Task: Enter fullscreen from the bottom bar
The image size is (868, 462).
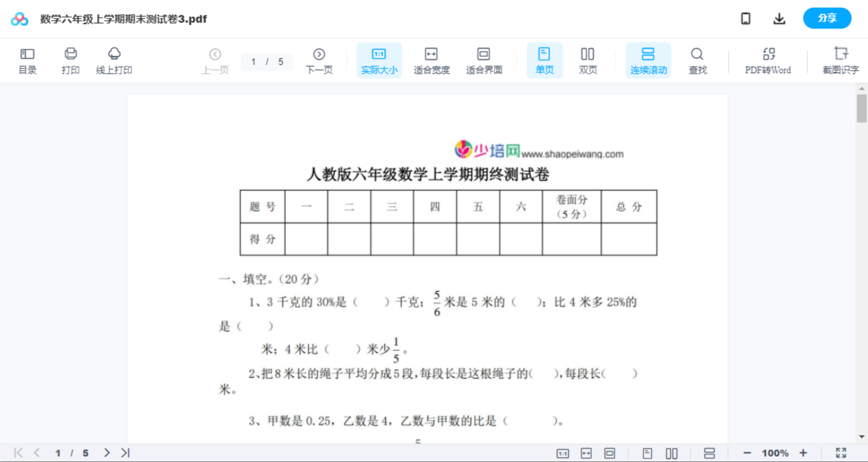Action: 841,452
